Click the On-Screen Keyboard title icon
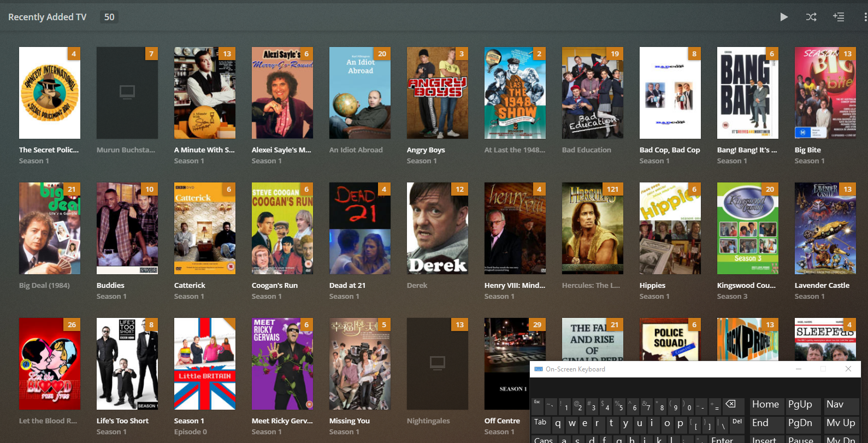The image size is (868, 443). tap(539, 369)
